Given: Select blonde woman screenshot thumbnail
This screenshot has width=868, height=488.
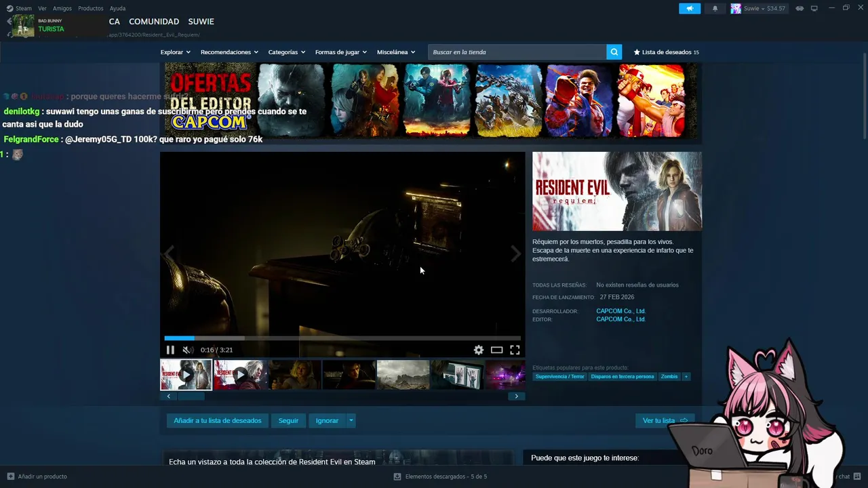Looking at the screenshot, I should click(294, 375).
